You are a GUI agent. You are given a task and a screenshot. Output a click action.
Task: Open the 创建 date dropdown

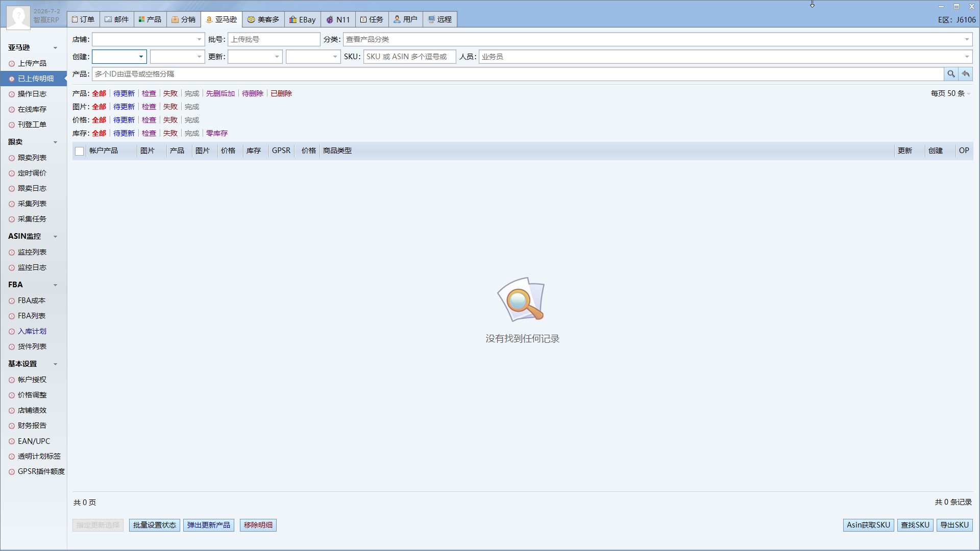pos(119,57)
